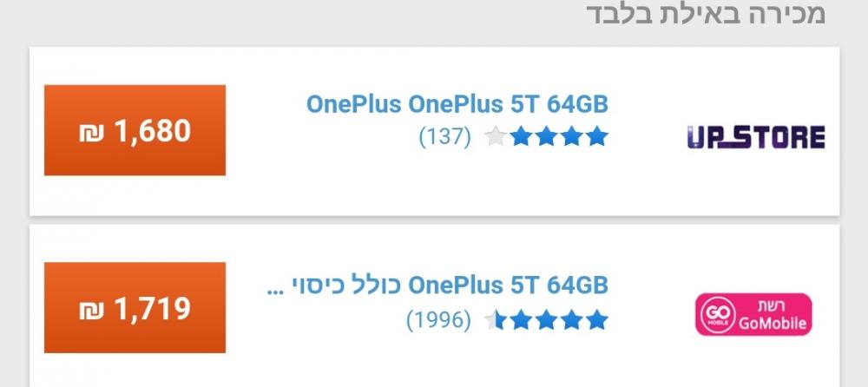This screenshot has height=387, width=868.
Task: Click the blue star adjacent to UP STORE's gray star
Action: (521, 136)
